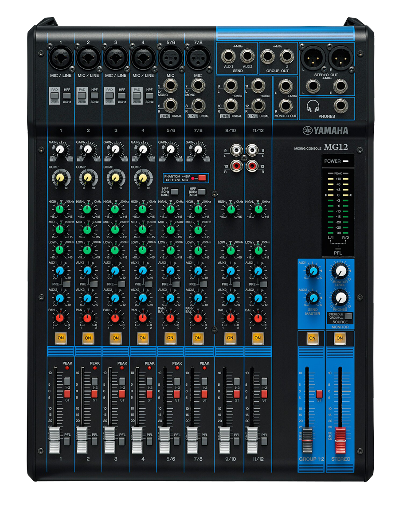Click the AUX2 SEND output jack
This screenshot has height=532, width=399.
[247, 56]
